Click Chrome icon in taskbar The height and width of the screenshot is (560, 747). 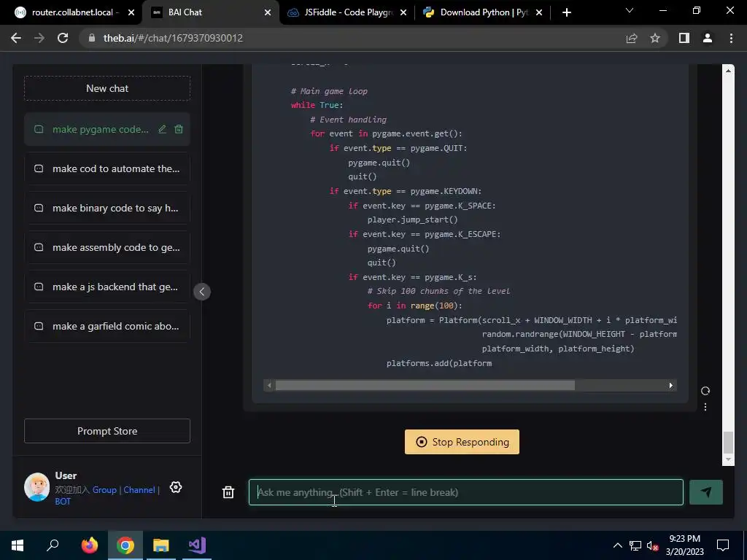pos(125,545)
